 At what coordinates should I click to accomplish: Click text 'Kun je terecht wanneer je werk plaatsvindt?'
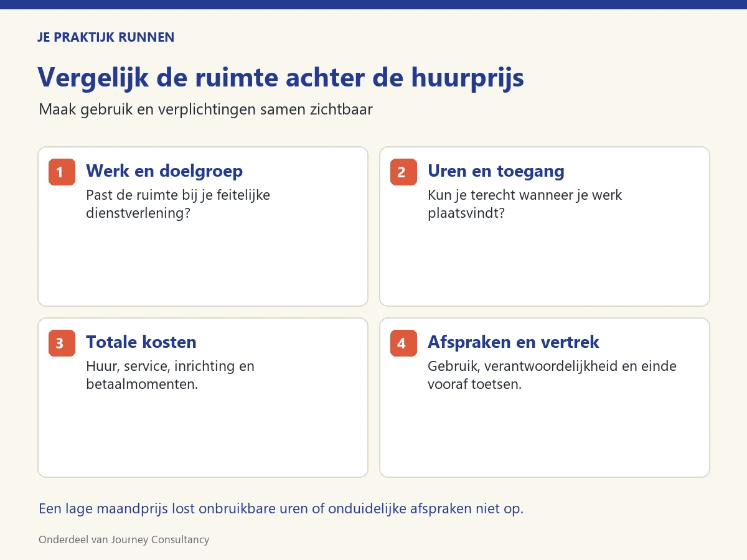(x=525, y=204)
